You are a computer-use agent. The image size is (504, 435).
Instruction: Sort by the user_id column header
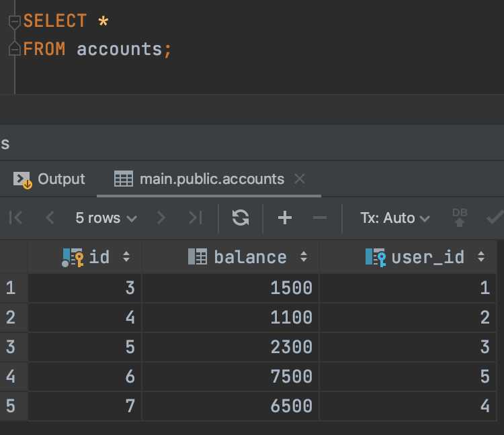point(427,257)
